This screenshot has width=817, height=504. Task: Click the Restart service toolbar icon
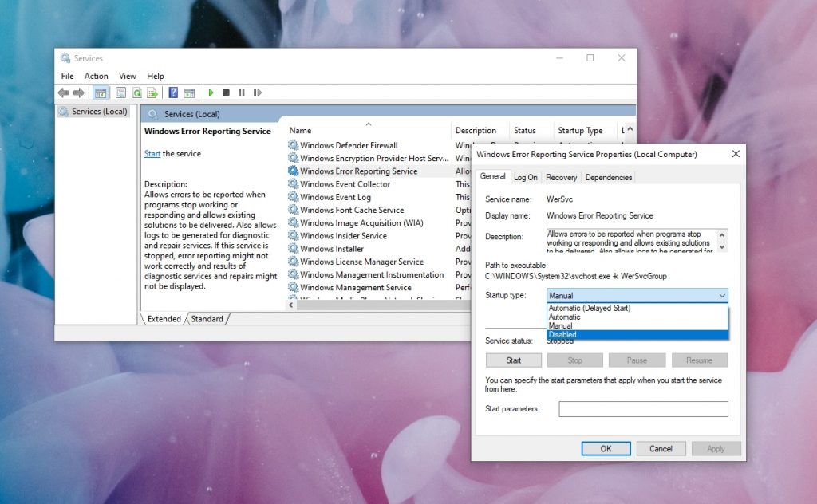pos(258,93)
